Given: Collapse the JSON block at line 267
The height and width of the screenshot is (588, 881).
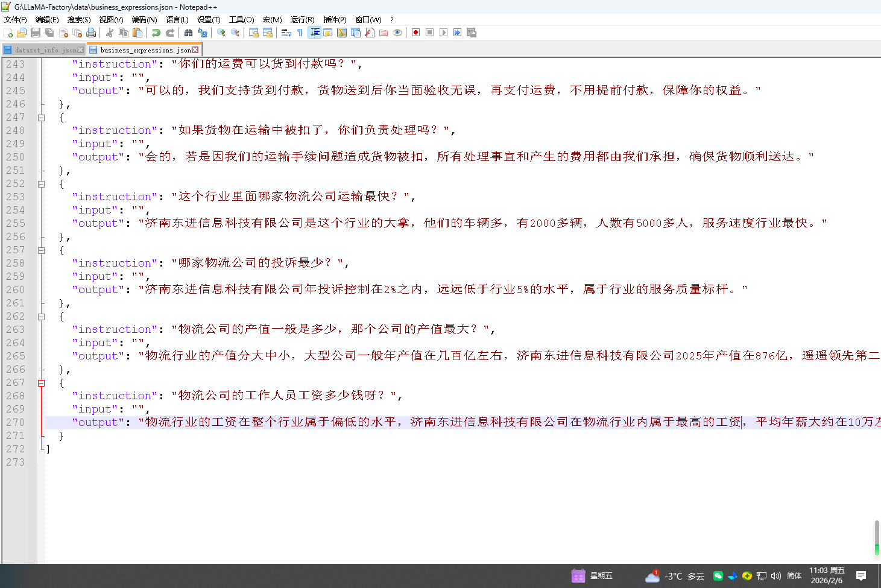Looking at the screenshot, I should [42, 383].
